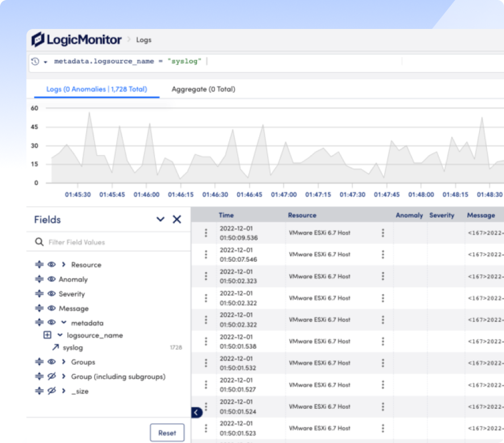Sort by the Anomaly column header
Screen dimensions: 504x443
pos(409,215)
